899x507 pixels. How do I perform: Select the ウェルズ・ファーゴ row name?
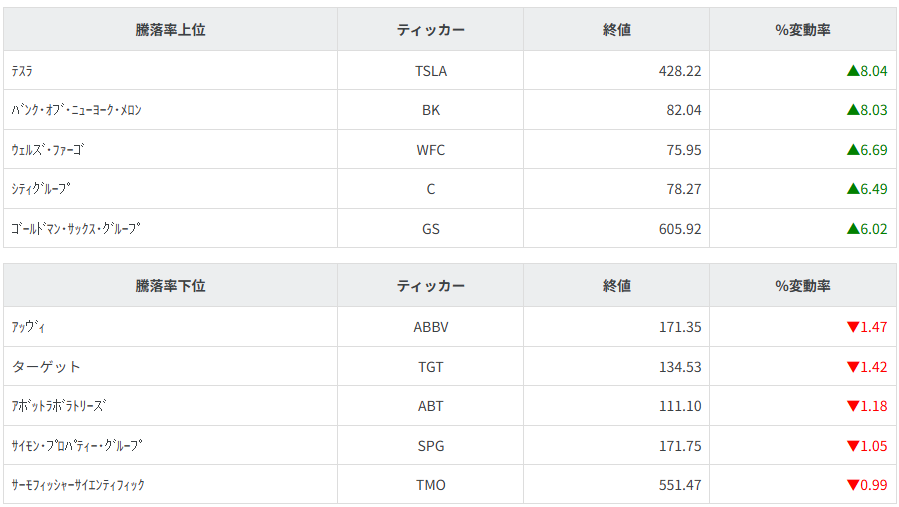click(x=48, y=150)
